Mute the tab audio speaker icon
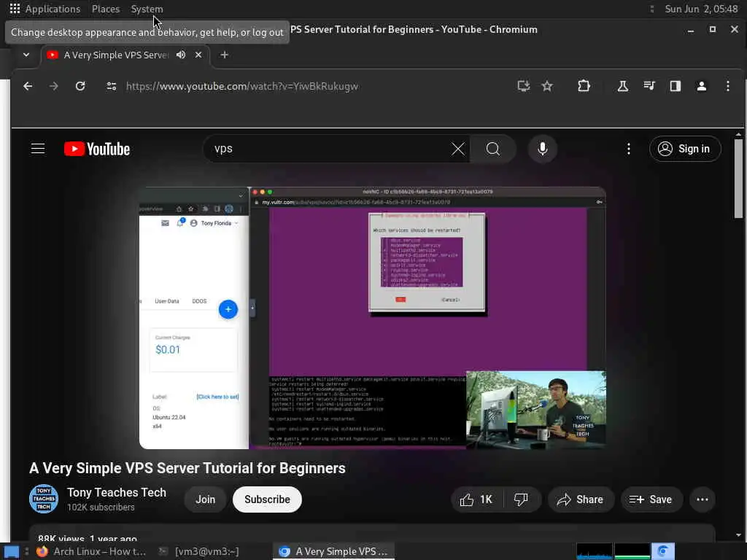 coord(181,55)
